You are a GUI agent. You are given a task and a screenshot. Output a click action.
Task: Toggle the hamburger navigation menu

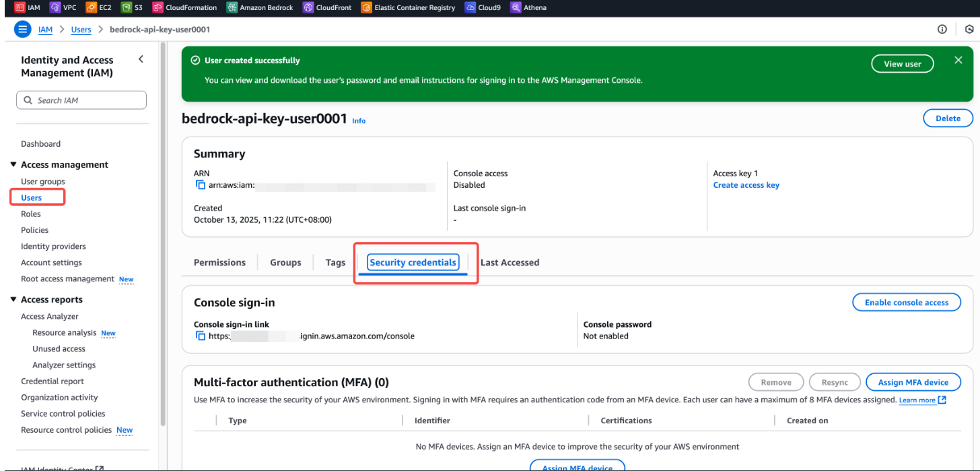22,29
